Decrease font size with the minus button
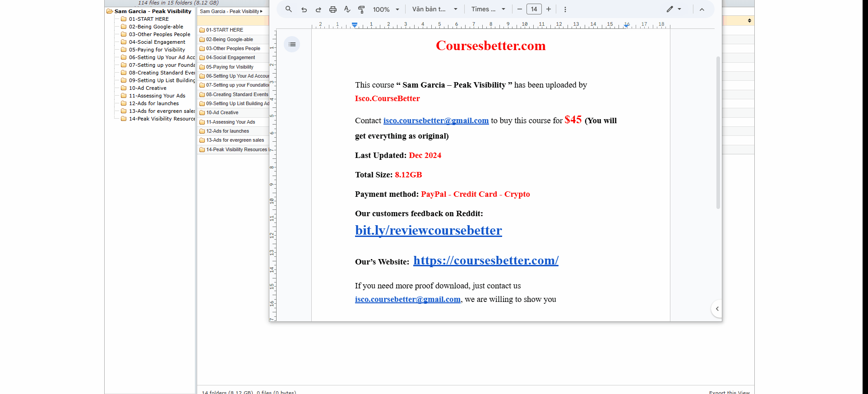The height and width of the screenshot is (394, 868). 520,9
